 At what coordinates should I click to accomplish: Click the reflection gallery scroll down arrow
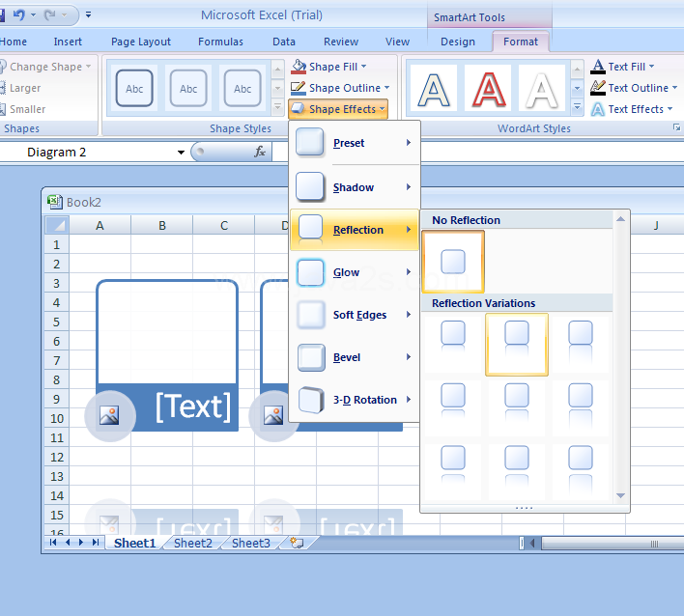[621, 495]
